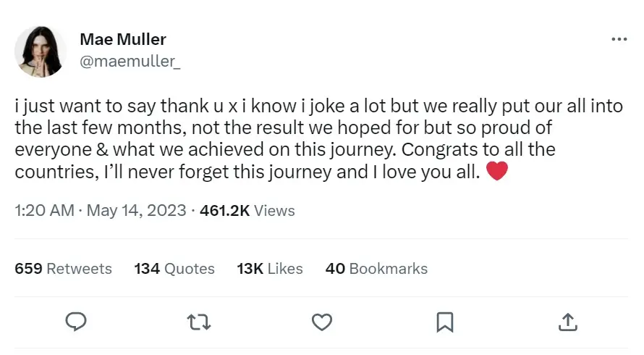Image resolution: width=644 pixels, height=355 pixels.
Task: View the 461.2K Views analytics
Action: point(247,211)
